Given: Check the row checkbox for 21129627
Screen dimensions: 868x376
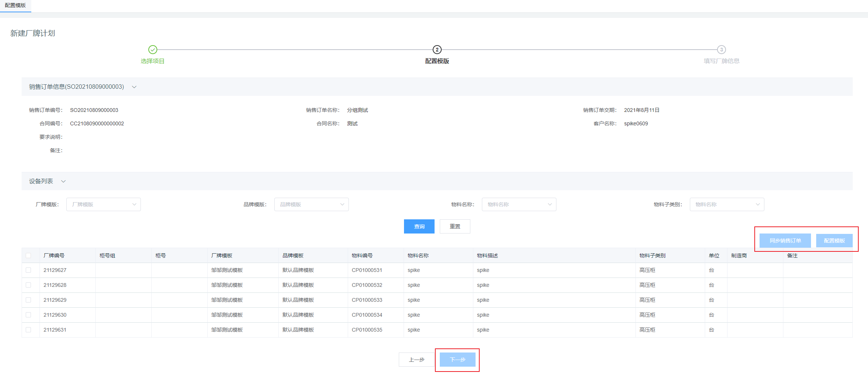Looking at the screenshot, I should point(28,270).
